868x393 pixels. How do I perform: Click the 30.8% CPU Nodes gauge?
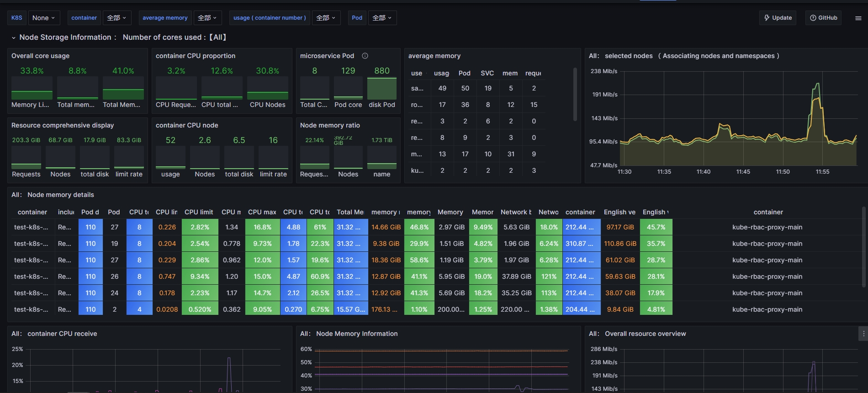click(x=268, y=87)
